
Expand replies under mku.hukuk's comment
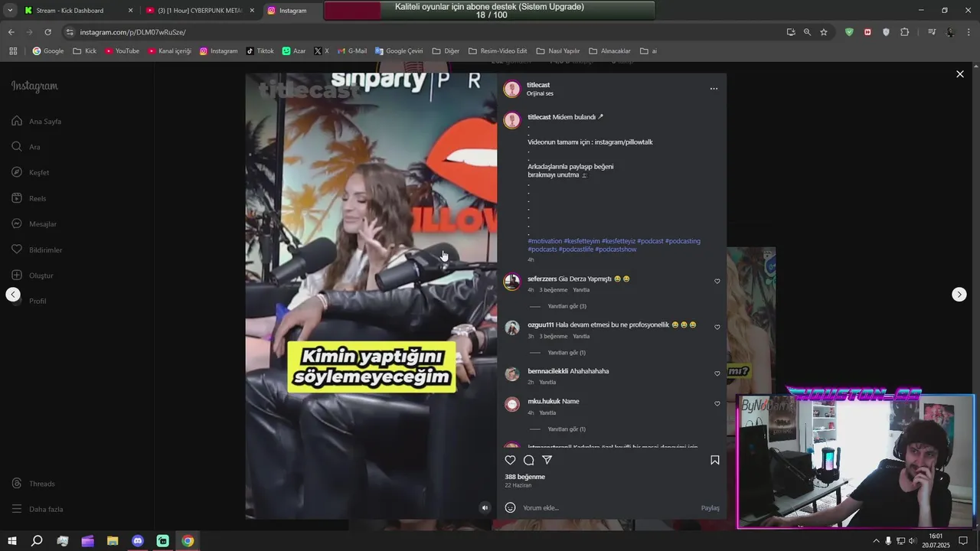coord(567,429)
